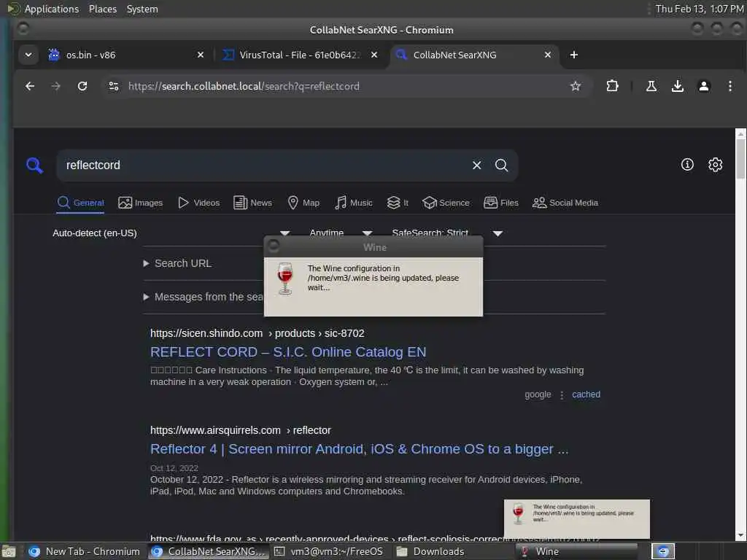Image resolution: width=747 pixels, height=560 pixels.
Task: Click the SearXNG magnifier logo
Action: pos(34,166)
